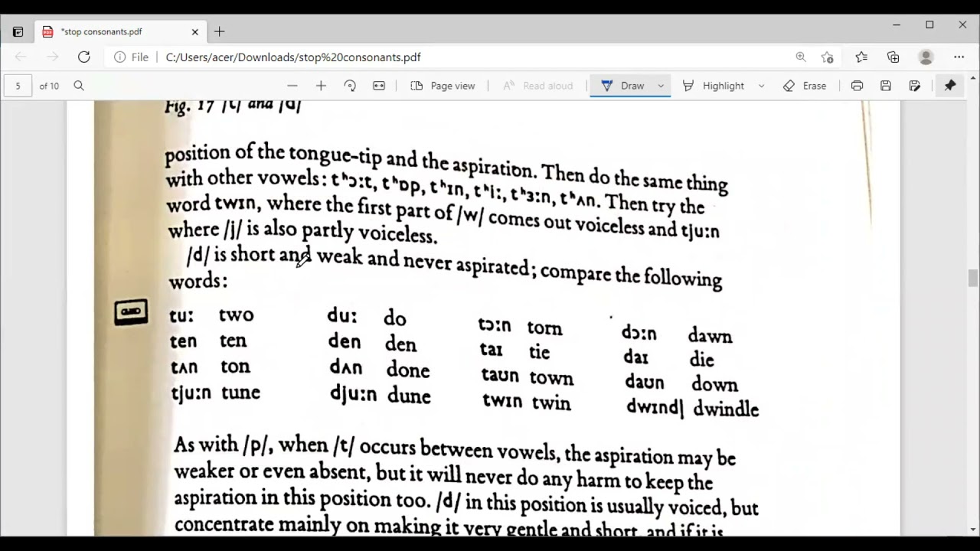Click the word 'dawn' in word list
This screenshot has width=980, height=551.
point(710,336)
